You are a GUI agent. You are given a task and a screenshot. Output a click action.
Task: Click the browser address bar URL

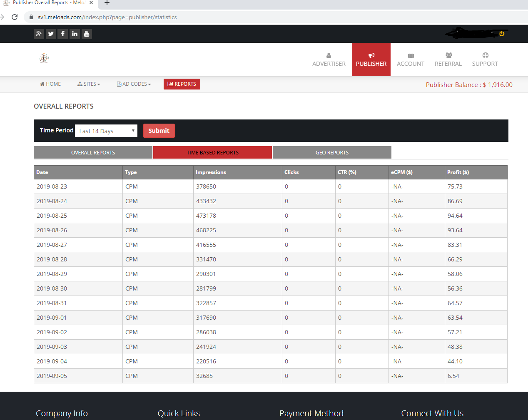[x=107, y=17]
